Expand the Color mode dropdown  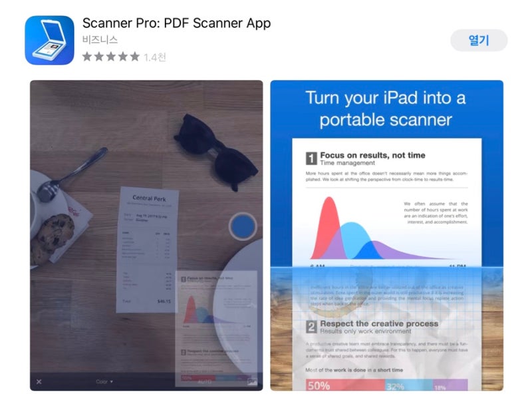(x=104, y=382)
